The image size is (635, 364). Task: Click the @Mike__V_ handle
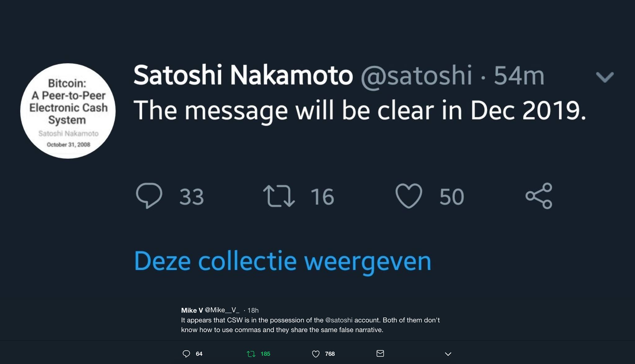pyautogui.click(x=222, y=310)
